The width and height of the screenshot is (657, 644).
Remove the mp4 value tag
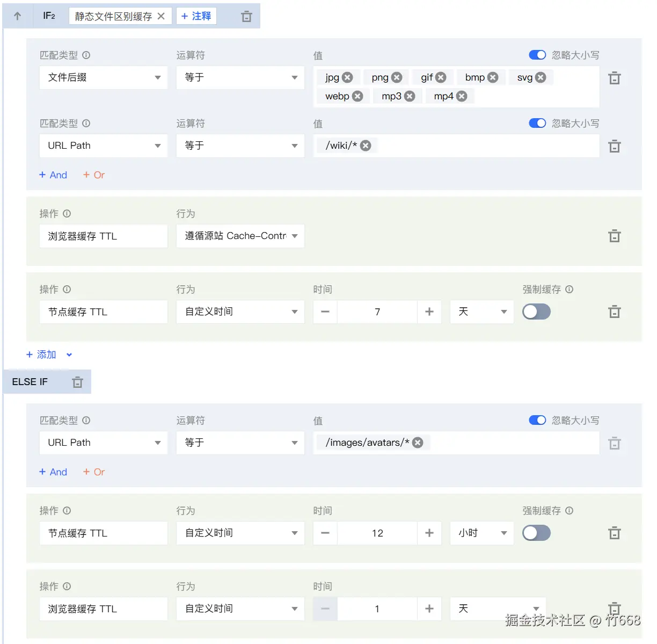pos(462,96)
